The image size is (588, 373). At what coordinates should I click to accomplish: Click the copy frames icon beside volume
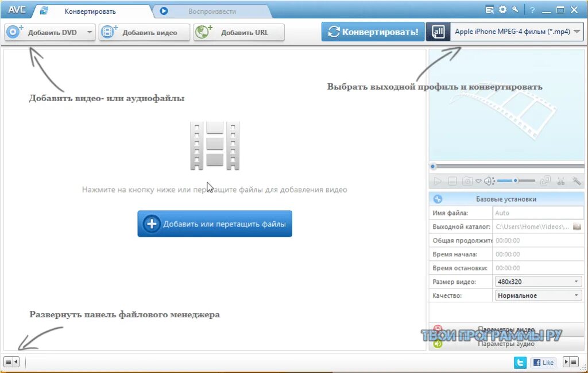click(x=546, y=181)
